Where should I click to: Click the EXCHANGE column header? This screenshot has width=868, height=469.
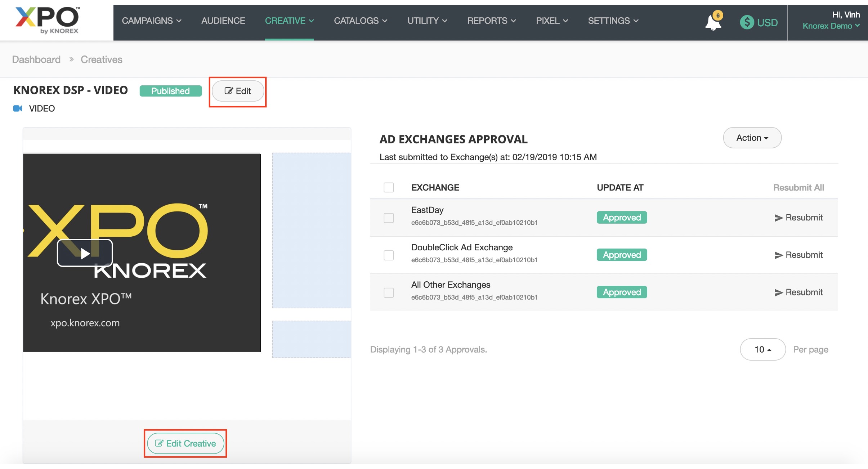pos(435,188)
